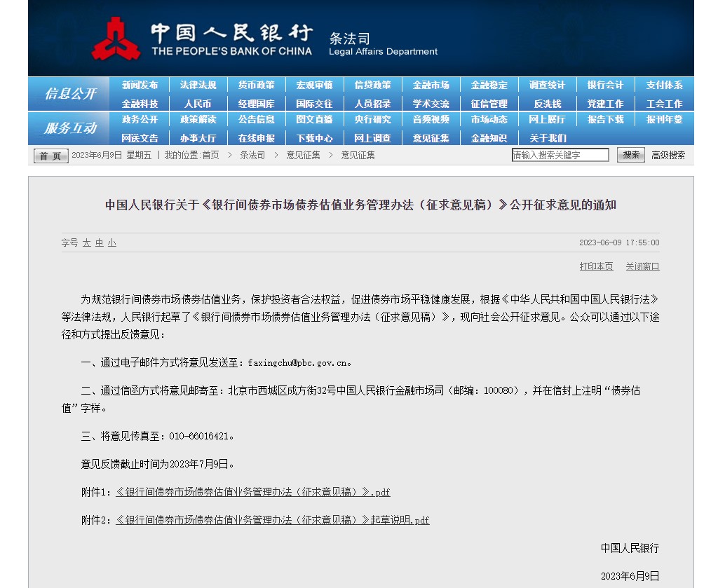Click the timestamp 2023-06-09 17:55:00
This screenshot has height=588, width=718.
[x=619, y=243]
